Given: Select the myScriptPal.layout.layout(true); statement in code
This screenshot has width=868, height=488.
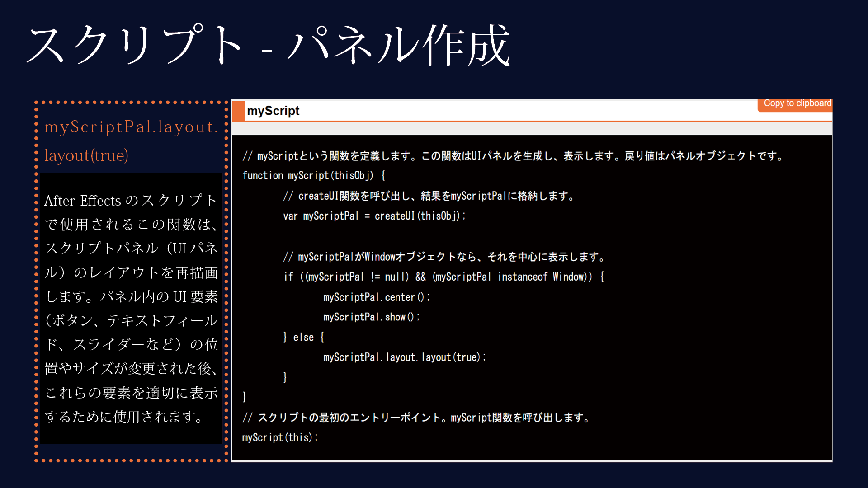Looking at the screenshot, I should [404, 357].
